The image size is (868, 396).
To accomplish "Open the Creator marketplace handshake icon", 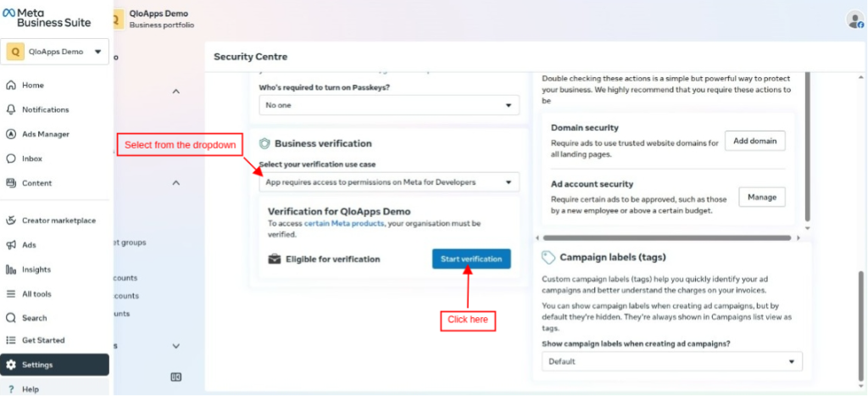I will pos(10,220).
